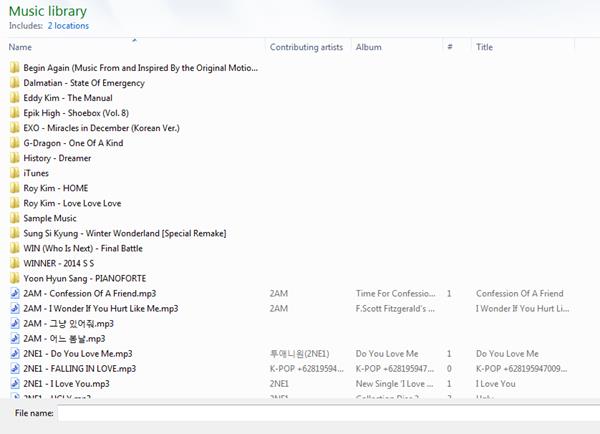Click the title cell 'Confession Of A Friend'

[x=520, y=294]
